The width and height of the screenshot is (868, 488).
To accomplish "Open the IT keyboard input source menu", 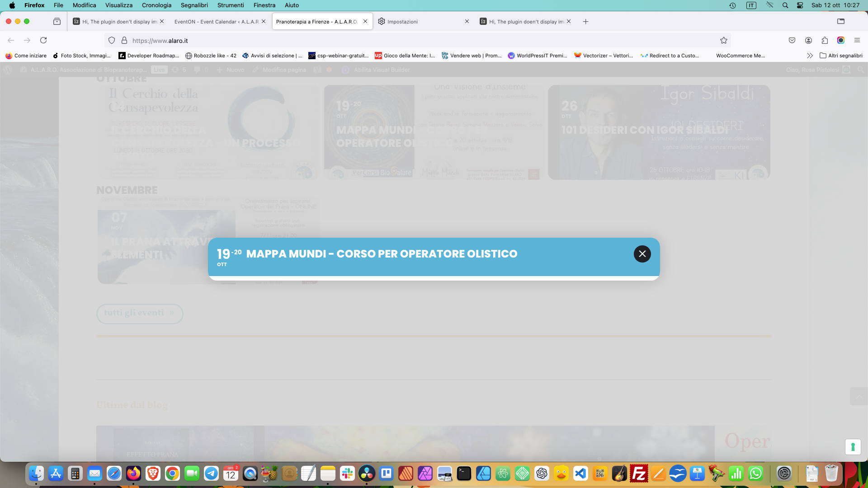I will point(751,5).
